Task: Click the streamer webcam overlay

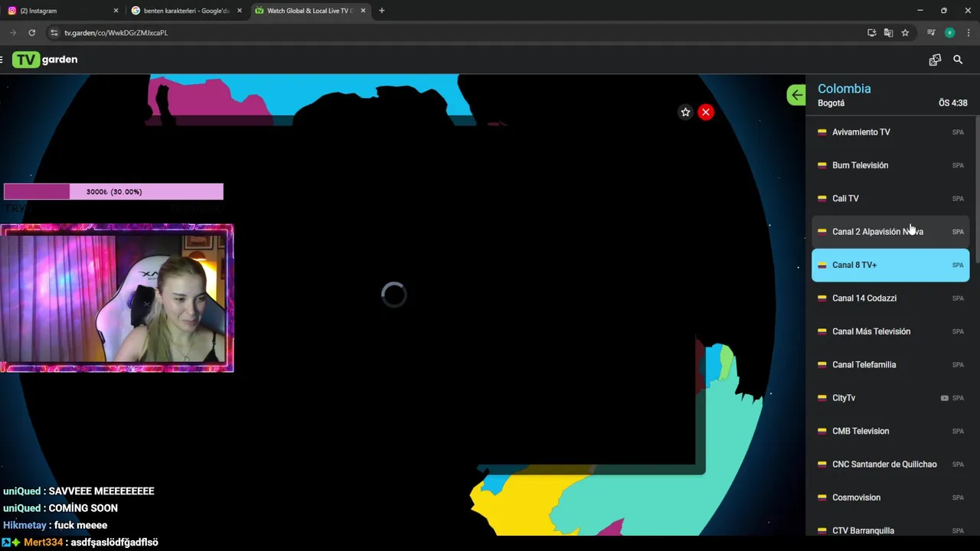Action: (x=116, y=298)
